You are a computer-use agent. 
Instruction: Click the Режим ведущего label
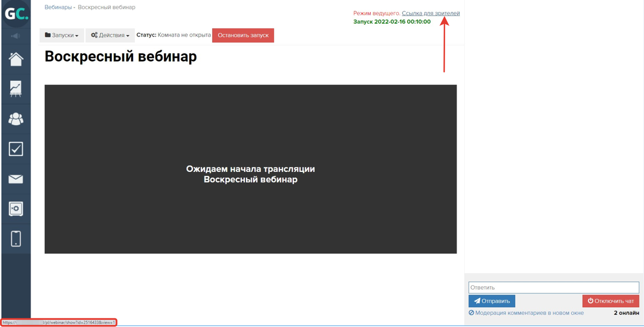pos(377,13)
